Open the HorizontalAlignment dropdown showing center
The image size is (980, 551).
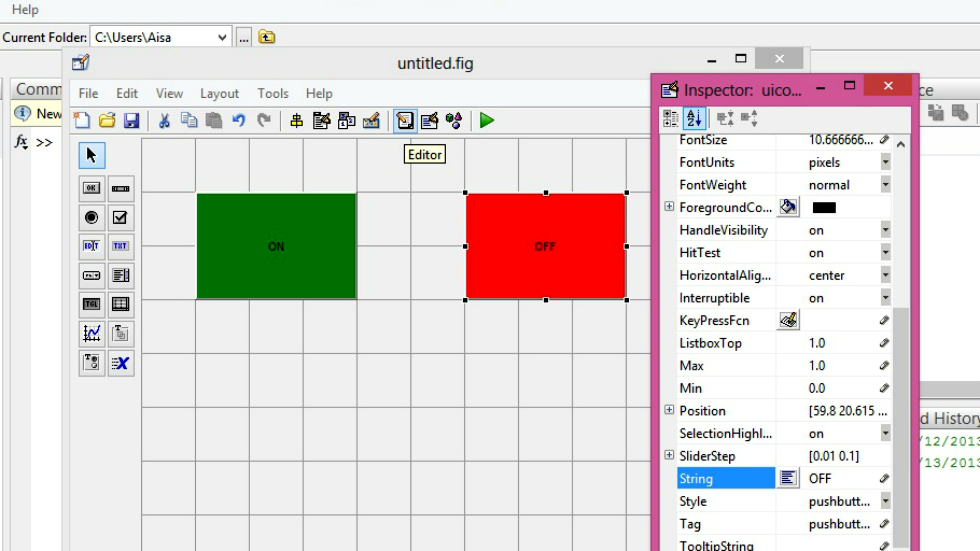coord(886,275)
